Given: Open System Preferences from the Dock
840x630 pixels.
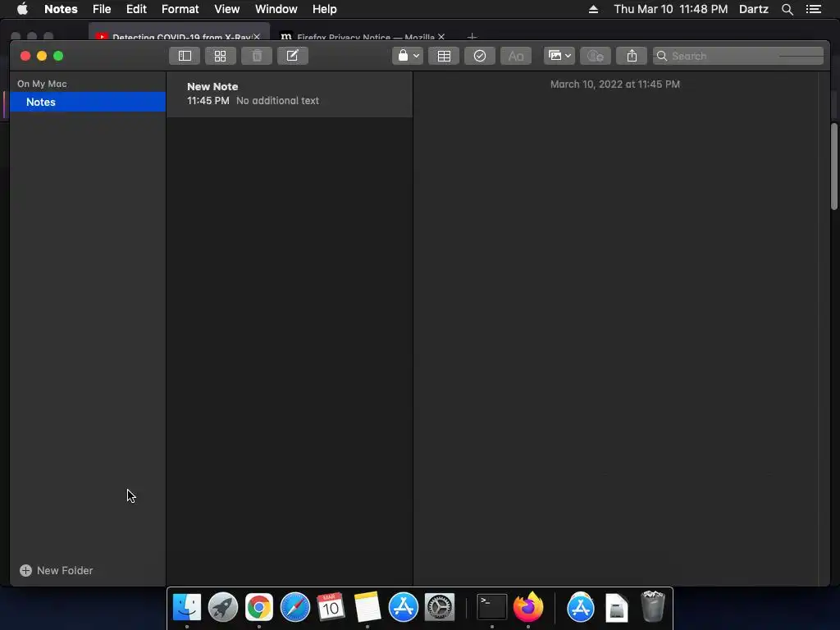Looking at the screenshot, I should pyautogui.click(x=440, y=607).
